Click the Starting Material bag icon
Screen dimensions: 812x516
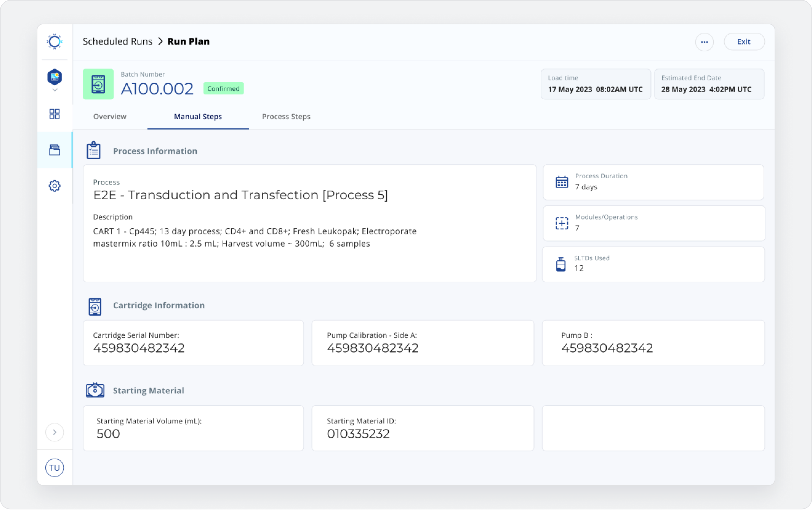95,391
